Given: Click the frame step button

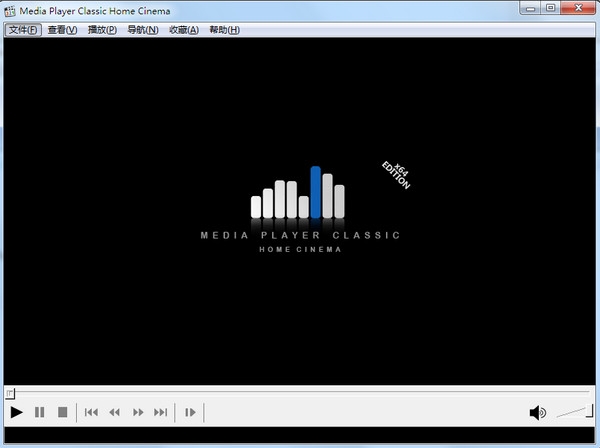Looking at the screenshot, I should pyautogui.click(x=190, y=412).
